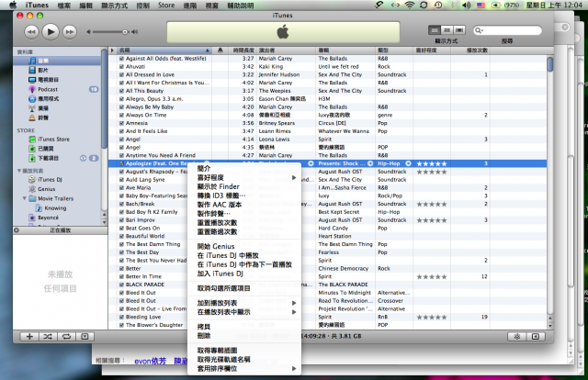Create a new playlist with plus button
This screenshot has height=380, width=588.
click(29, 337)
